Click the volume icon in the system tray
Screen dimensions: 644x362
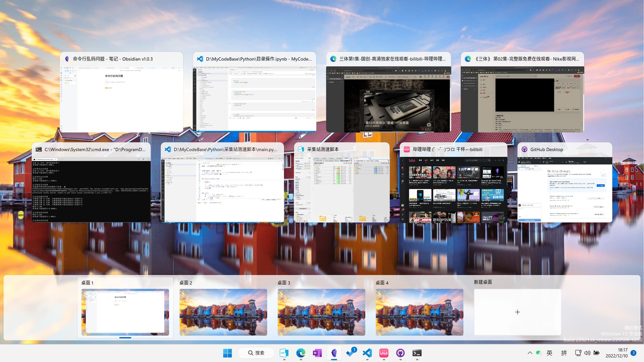[587, 353]
